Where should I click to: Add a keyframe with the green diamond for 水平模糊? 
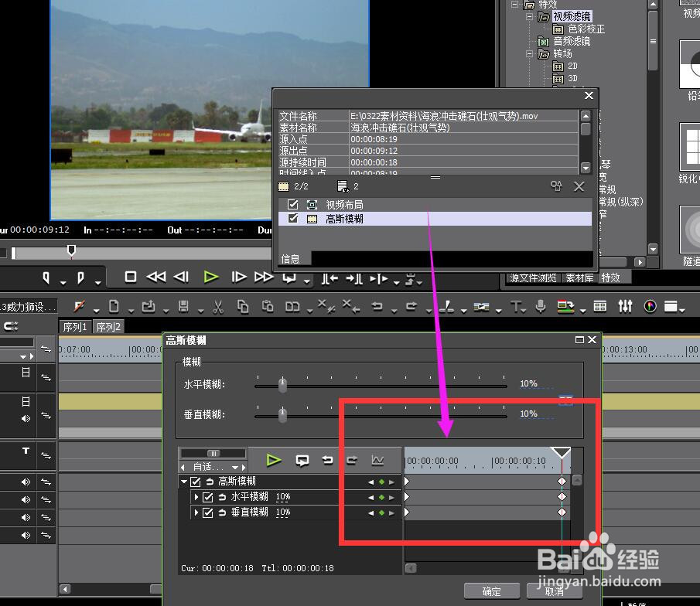click(x=381, y=496)
